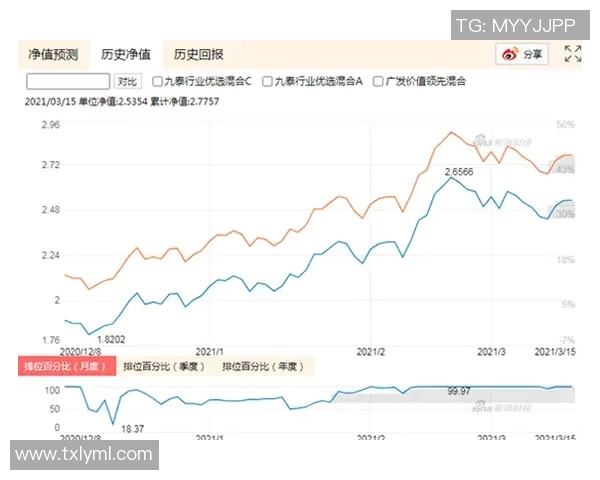Switch to the 历史回报 tab
The image size is (600, 480).
tap(199, 54)
